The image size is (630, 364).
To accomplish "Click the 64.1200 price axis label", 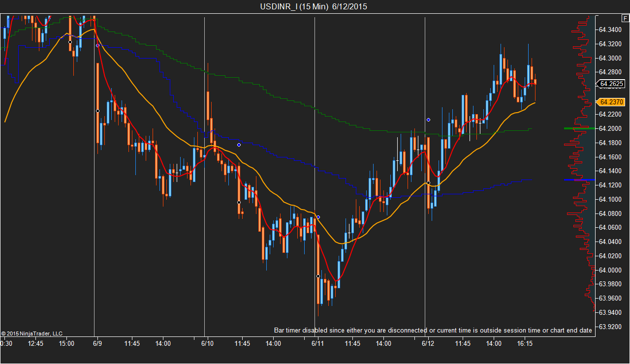I will point(610,185).
